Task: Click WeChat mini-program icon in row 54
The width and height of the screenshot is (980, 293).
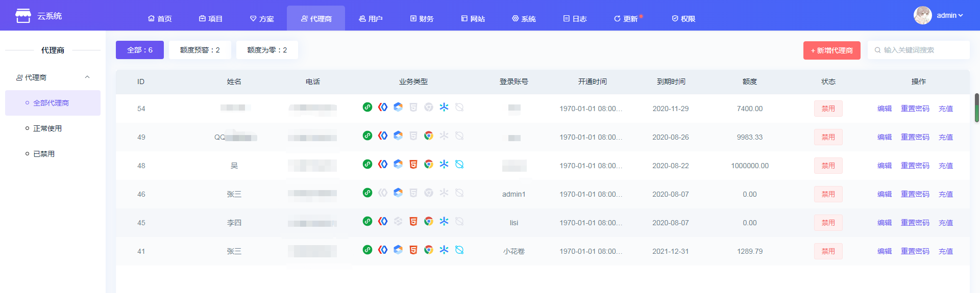Action: coord(367,107)
